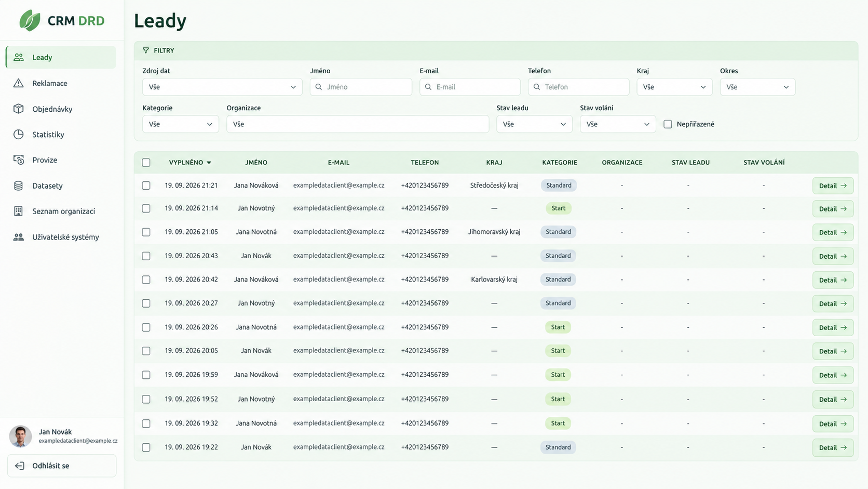The width and height of the screenshot is (868, 489).
Task: Expand the Kraj filter dropdown
Action: coord(674,87)
